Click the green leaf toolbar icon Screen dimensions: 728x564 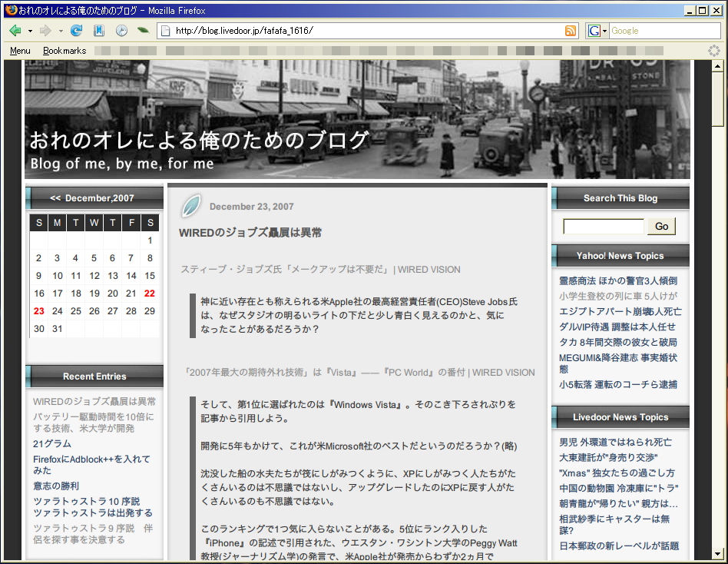coord(143,31)
